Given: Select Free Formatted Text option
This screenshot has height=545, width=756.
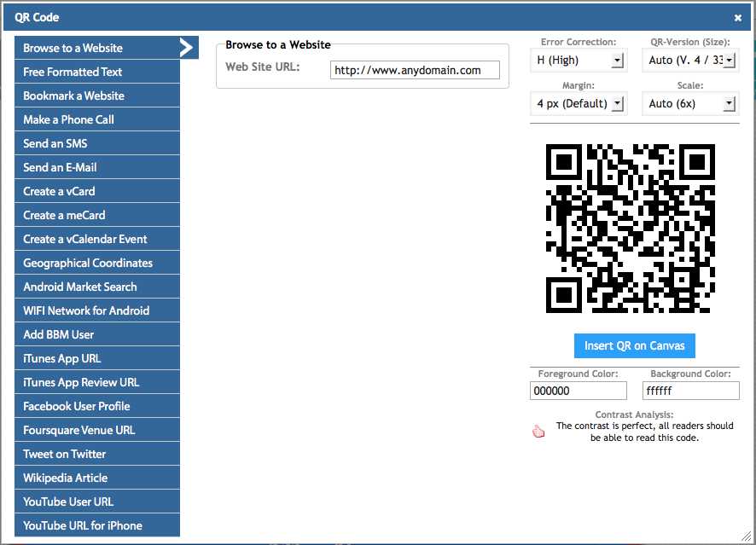Looking at the screenshot, I should (97, 72).
